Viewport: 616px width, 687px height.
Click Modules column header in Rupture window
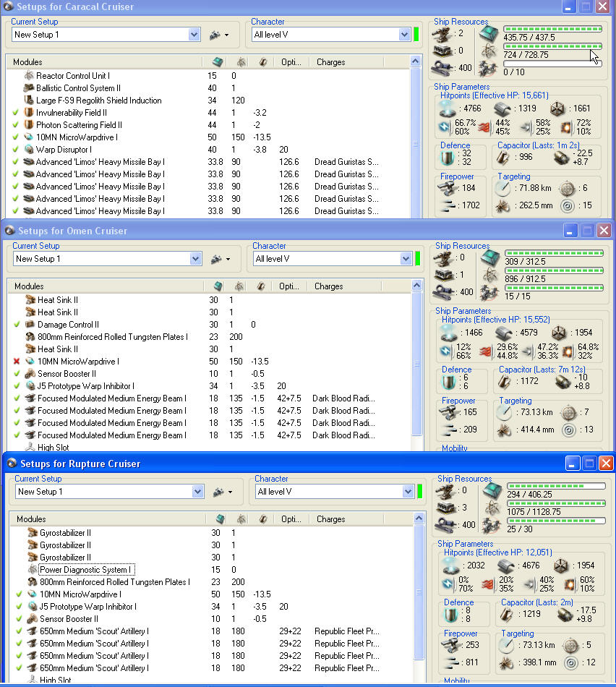(x=108, y=519)
